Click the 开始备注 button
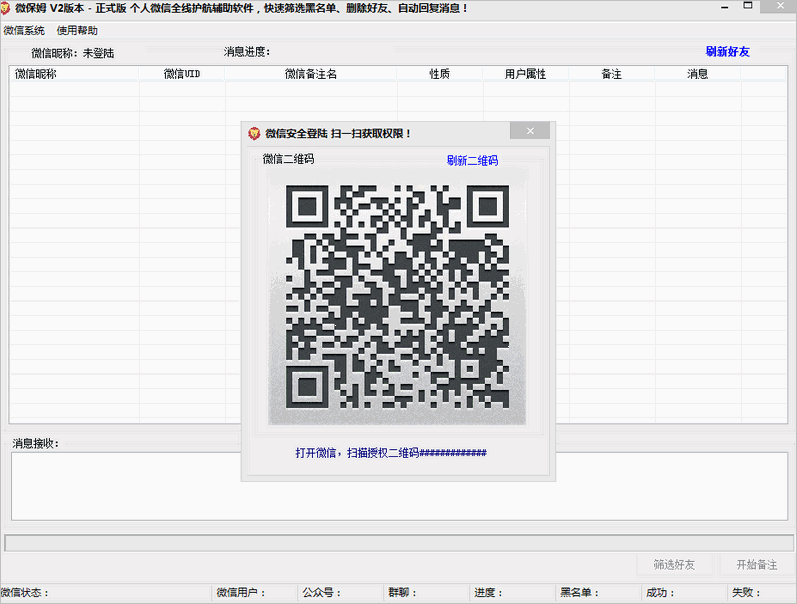797x604 pixels. pos(757,565)
